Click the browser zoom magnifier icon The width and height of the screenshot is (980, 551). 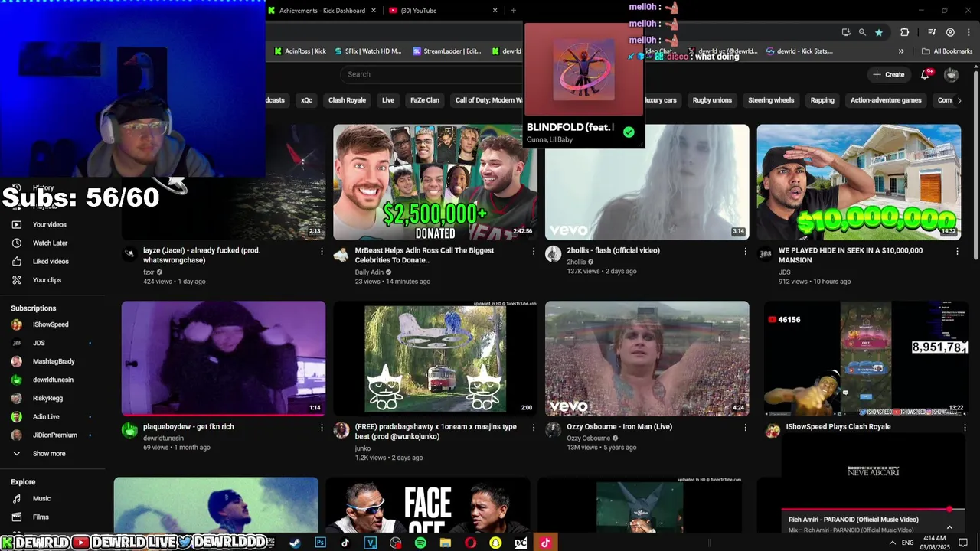point(862,32)
